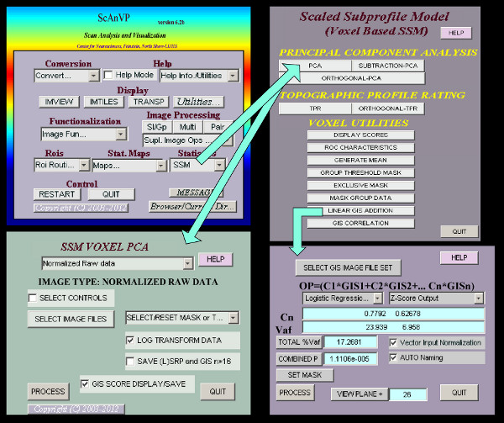Click QUIT in the Scaled Subprofile Model window
504x423 pixels.
click(x=459, y=231)
